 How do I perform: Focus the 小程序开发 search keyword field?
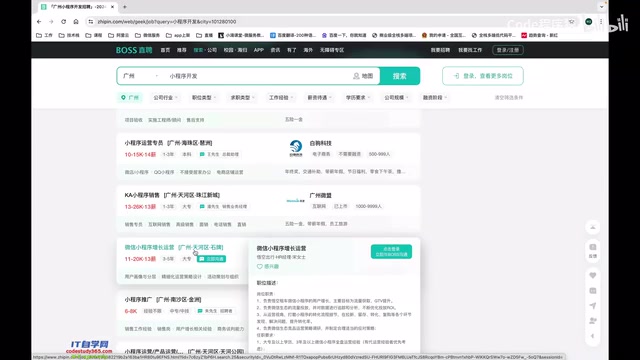[257, 76]
